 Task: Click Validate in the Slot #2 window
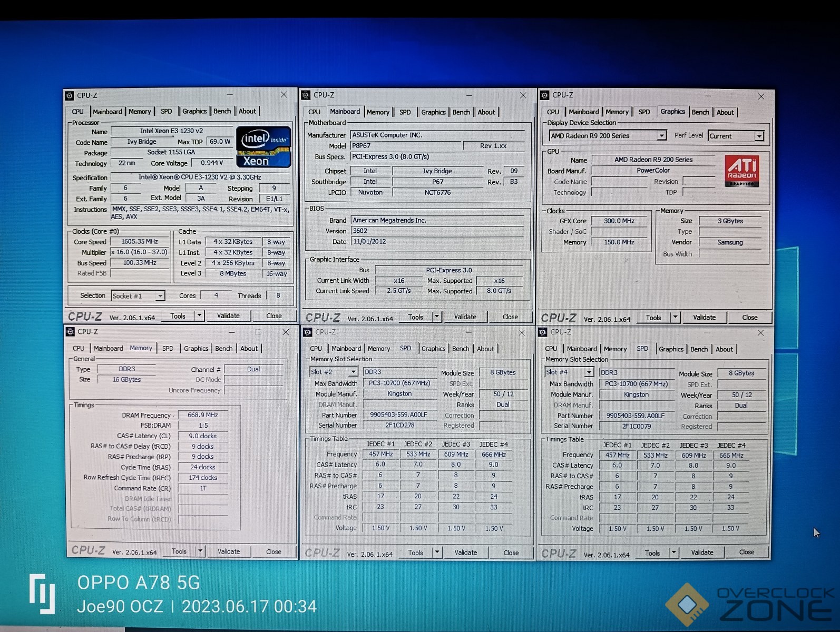(x=466, y=552)
